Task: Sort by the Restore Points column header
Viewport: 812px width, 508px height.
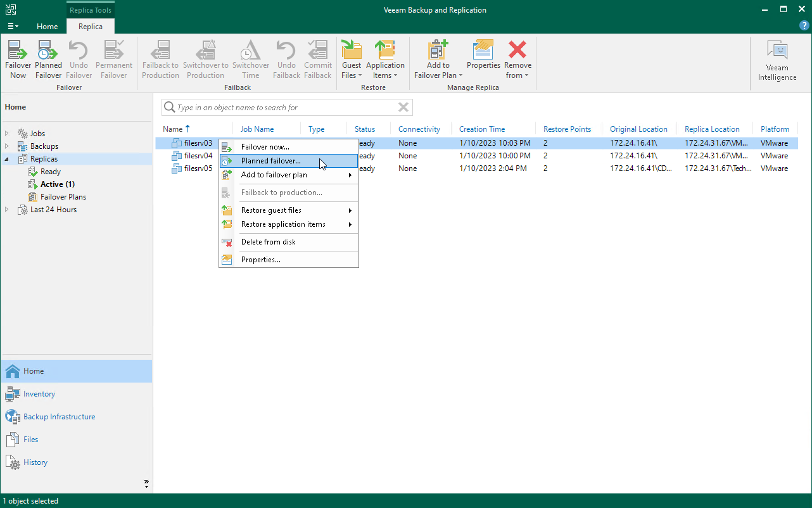Action: coord(567,129)
